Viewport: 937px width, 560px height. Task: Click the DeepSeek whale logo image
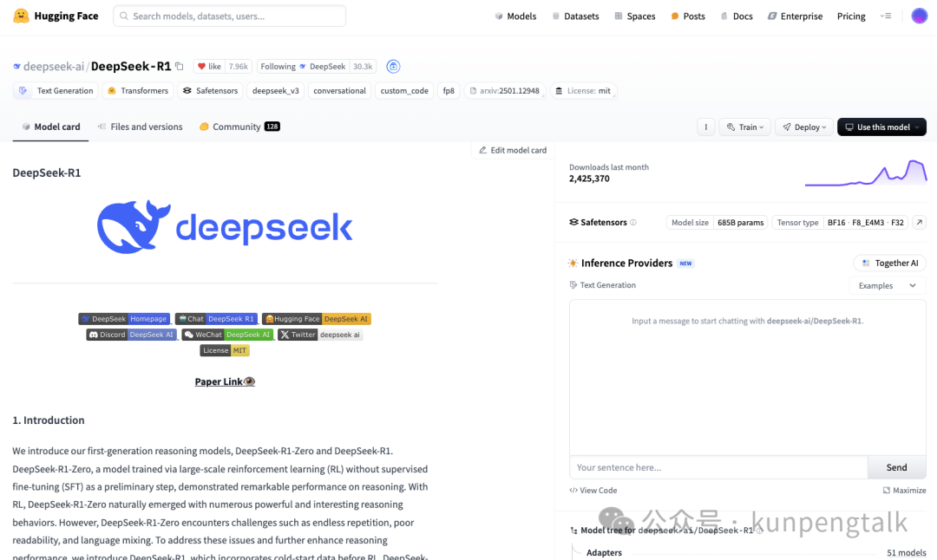(x=225, y=227)
